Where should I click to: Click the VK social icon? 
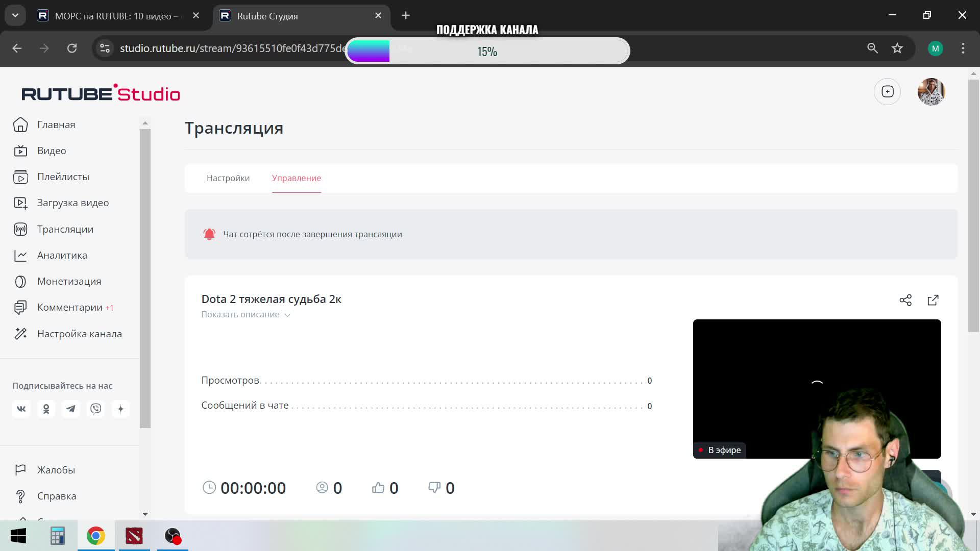pos(21,409)
